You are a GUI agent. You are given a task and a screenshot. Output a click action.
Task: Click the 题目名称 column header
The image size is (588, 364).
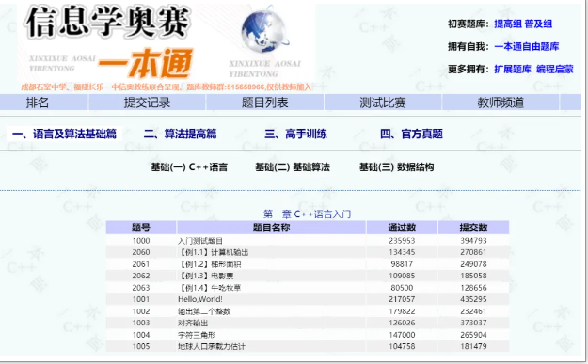click(x=272, y=228)
